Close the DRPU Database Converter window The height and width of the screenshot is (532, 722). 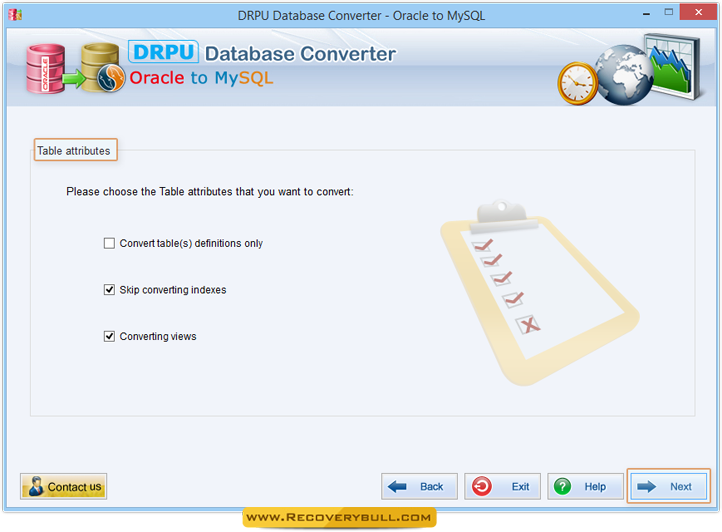698,12
